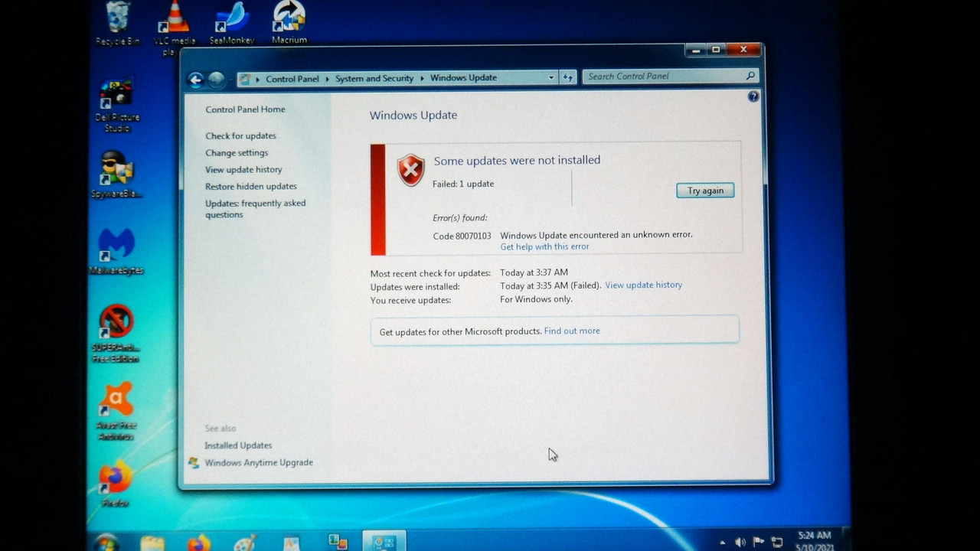
Task: Click Check for updates
Action: click(240, 135)
